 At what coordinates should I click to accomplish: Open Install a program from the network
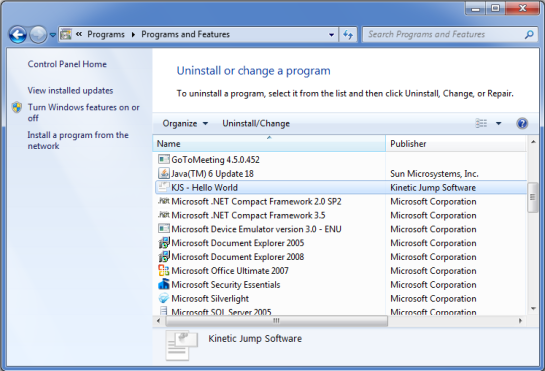78,140
